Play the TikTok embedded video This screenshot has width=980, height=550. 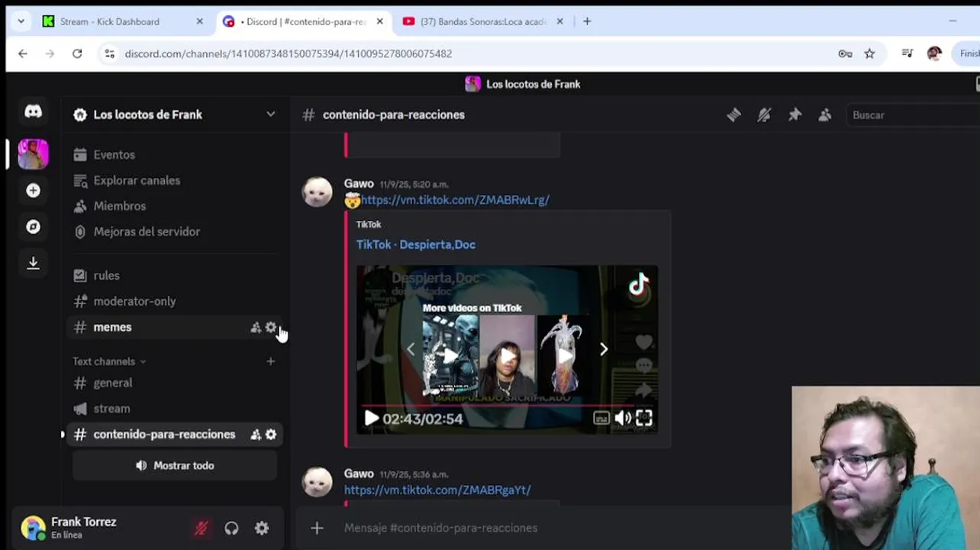pos(371,418)
